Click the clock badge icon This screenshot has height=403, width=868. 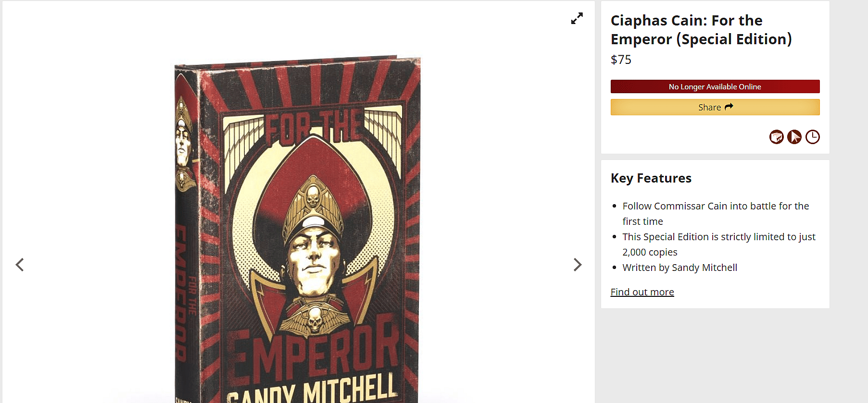pyautogui.click(x=813, y=137)
